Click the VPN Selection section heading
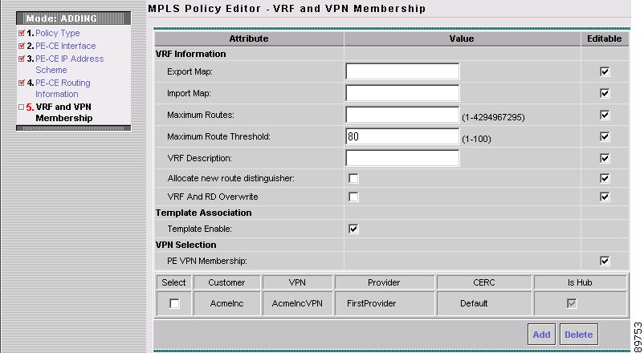Screen dimensions: 644x353 pos(185,245)
